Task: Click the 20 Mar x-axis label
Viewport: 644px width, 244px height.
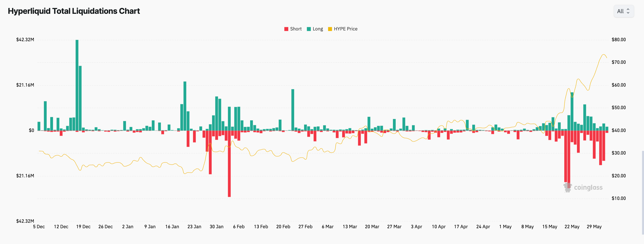Action: [x=372, y=227]
